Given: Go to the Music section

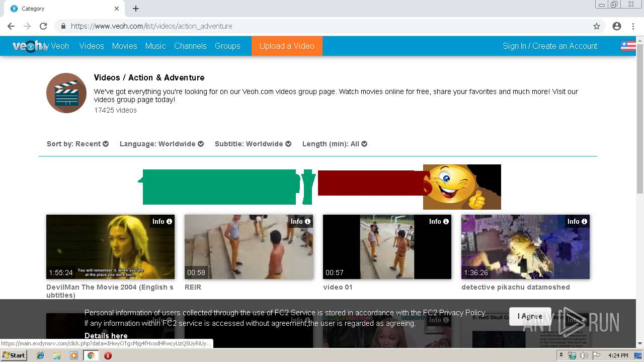Looking at the screenshot, I should click(x=155, y=46).
